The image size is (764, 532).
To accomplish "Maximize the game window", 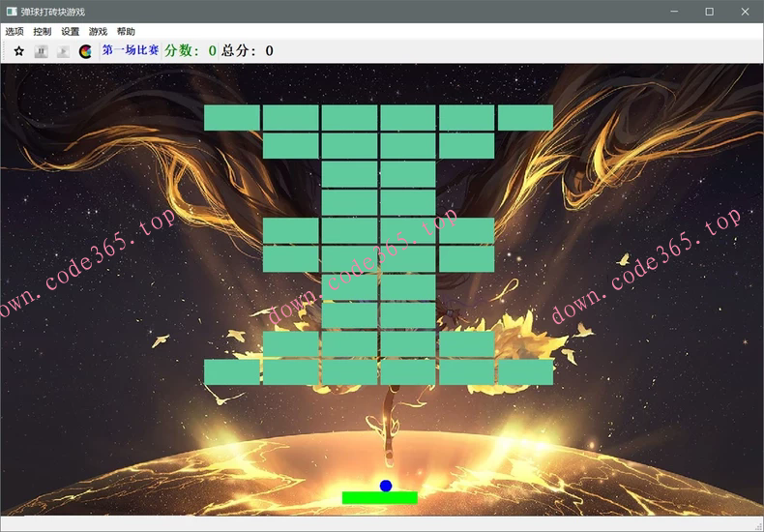I will [710, 12].
